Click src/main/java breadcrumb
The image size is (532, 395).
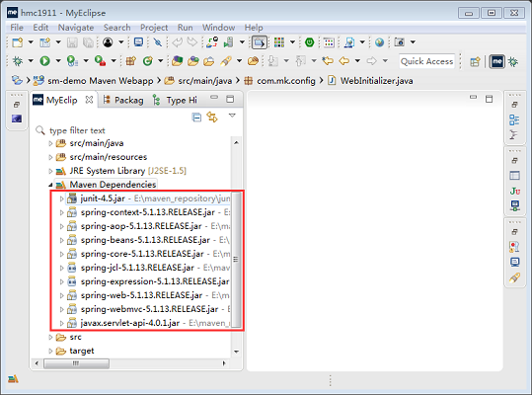205,81
